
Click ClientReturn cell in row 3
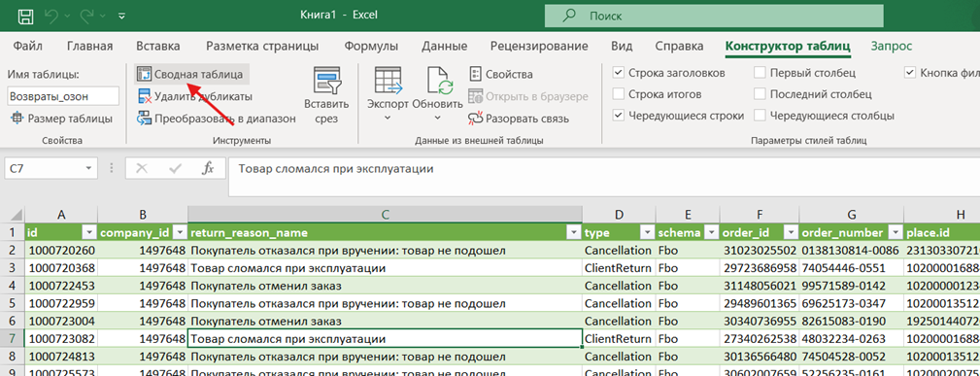pyautogui.click(x=619, y=268)
